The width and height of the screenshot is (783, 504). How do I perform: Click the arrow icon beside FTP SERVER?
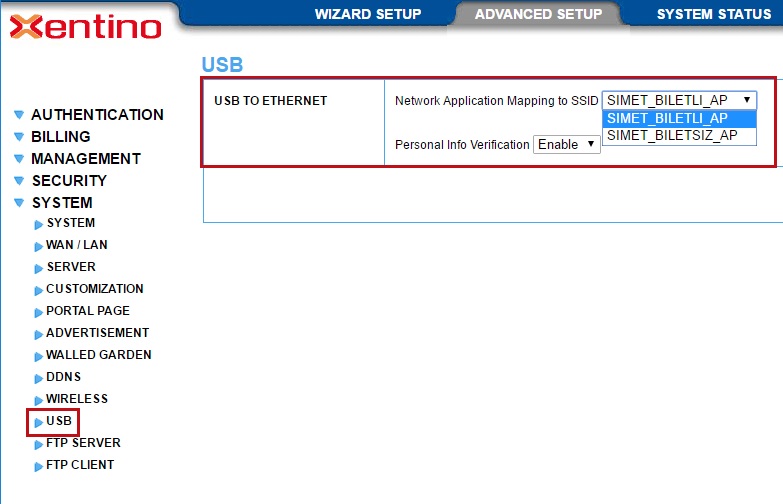[x=39, y=444]
